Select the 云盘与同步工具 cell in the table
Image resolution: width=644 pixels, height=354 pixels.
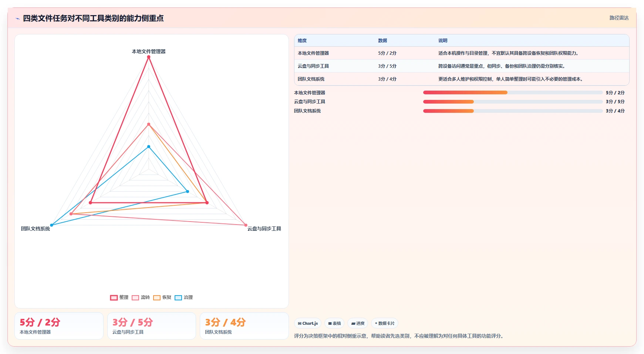313,66
